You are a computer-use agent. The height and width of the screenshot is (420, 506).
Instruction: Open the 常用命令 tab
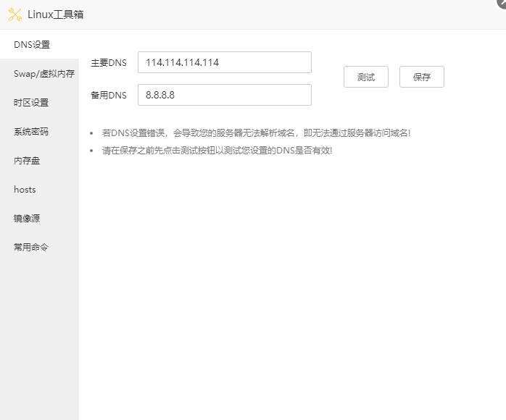(x=39, y=248)
